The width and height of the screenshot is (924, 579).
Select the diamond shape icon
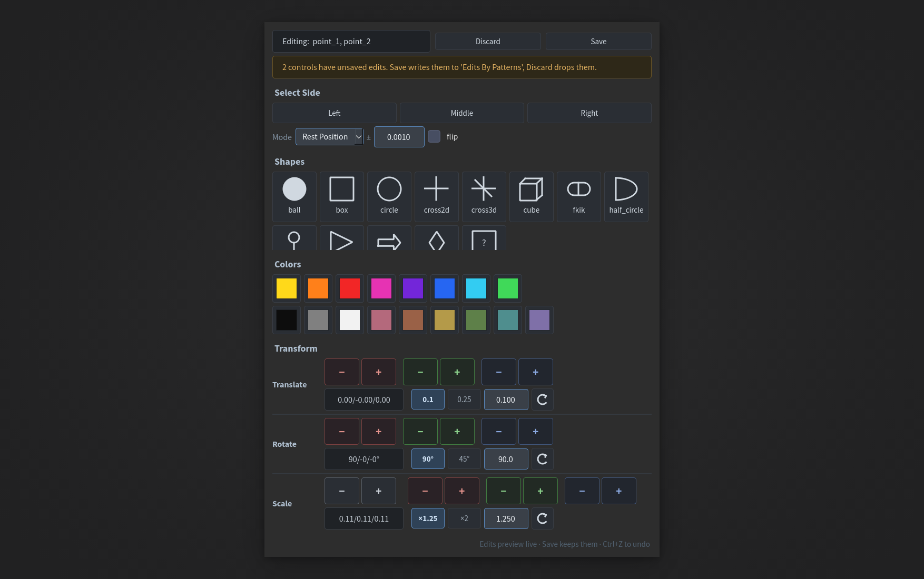(437, 238)
